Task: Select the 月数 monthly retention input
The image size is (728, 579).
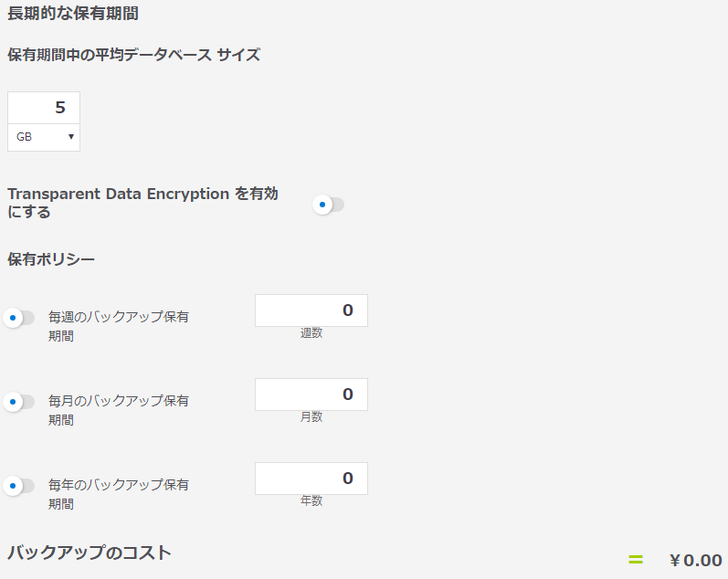Action: tap(311, 395)
